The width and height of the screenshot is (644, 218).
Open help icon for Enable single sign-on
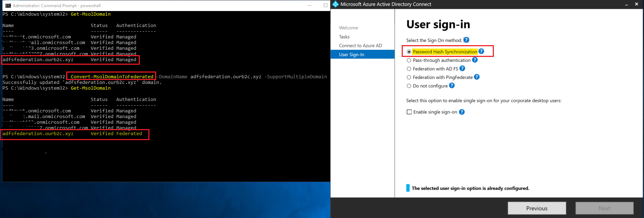coord(462,112)
